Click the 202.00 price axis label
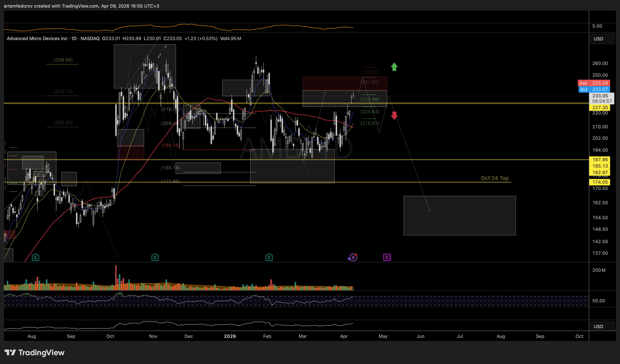This screenshot has width=620, height=364. pyautogui.click(x=600, y=138)
